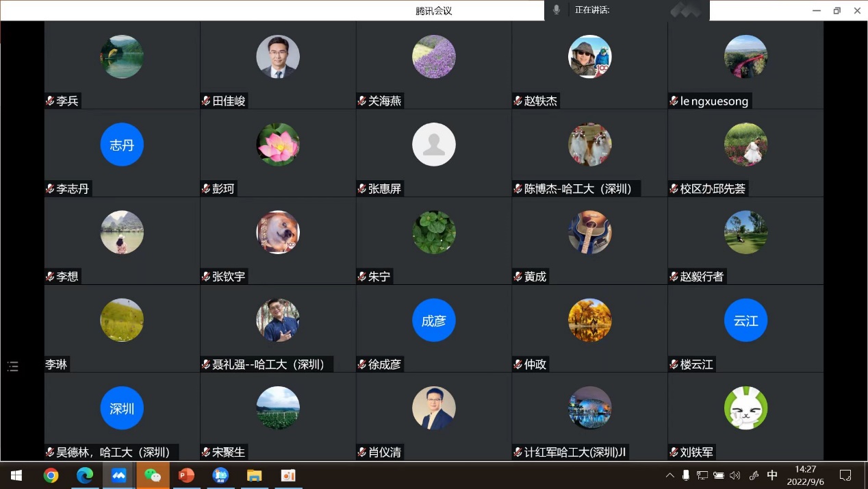Click 张惠屏's participant profile picture
The width and height of the screenshot is (868, 489).
tap(433, 145)
